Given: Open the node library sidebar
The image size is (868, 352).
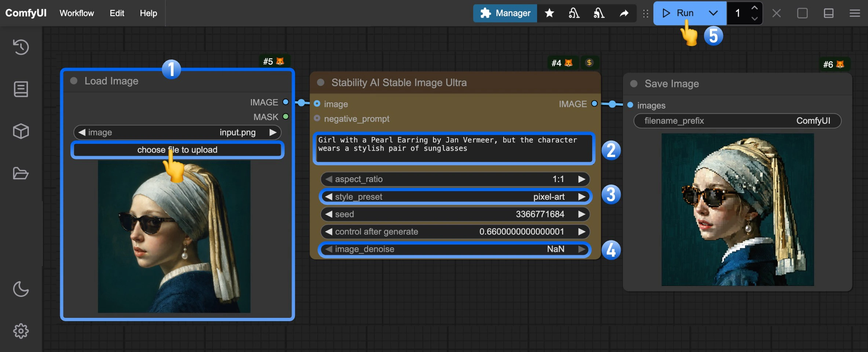Looking at the screenshot, I should tap(21, 89).
